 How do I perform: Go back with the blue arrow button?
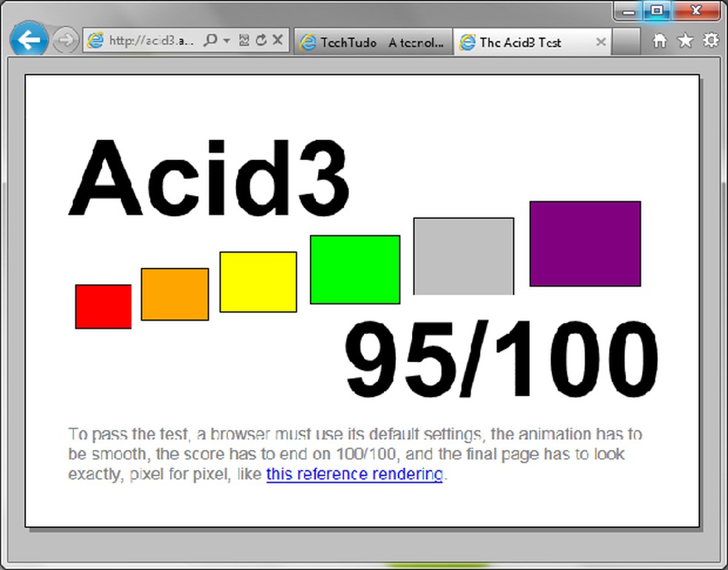[x=29, y=41]
